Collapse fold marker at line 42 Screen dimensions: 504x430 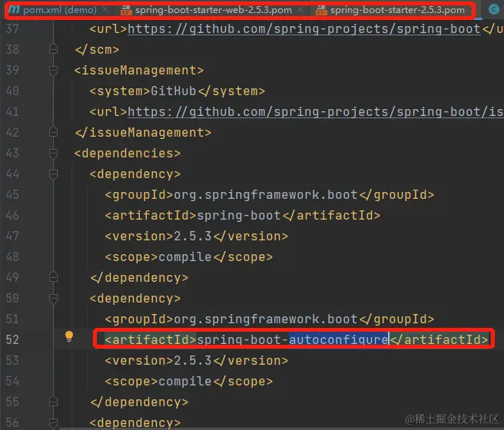click(53, 132)
